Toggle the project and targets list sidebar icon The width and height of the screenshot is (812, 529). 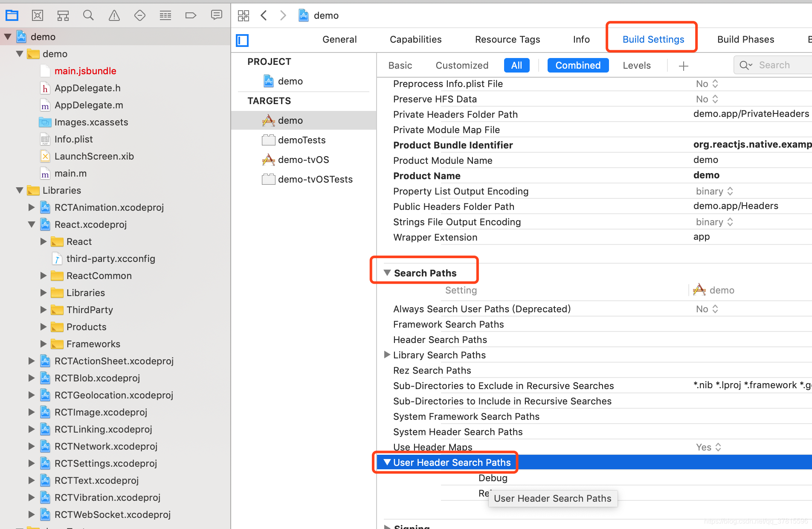[x=242, y=40]
